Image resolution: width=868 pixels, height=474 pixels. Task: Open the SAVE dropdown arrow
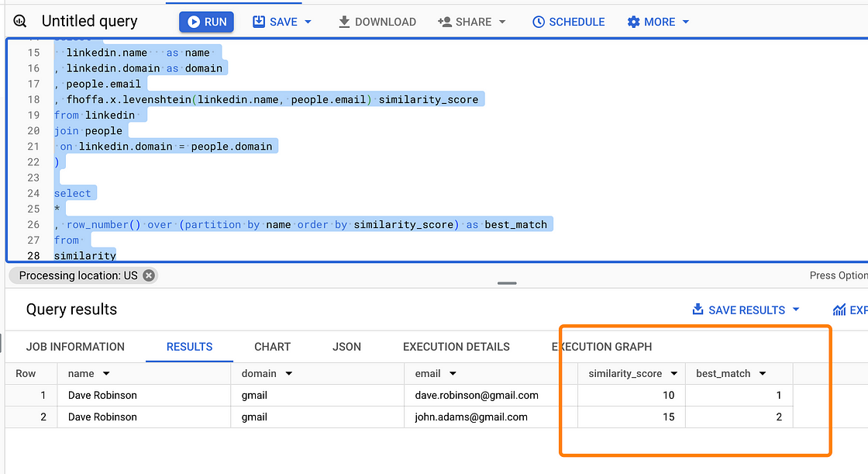308,22
